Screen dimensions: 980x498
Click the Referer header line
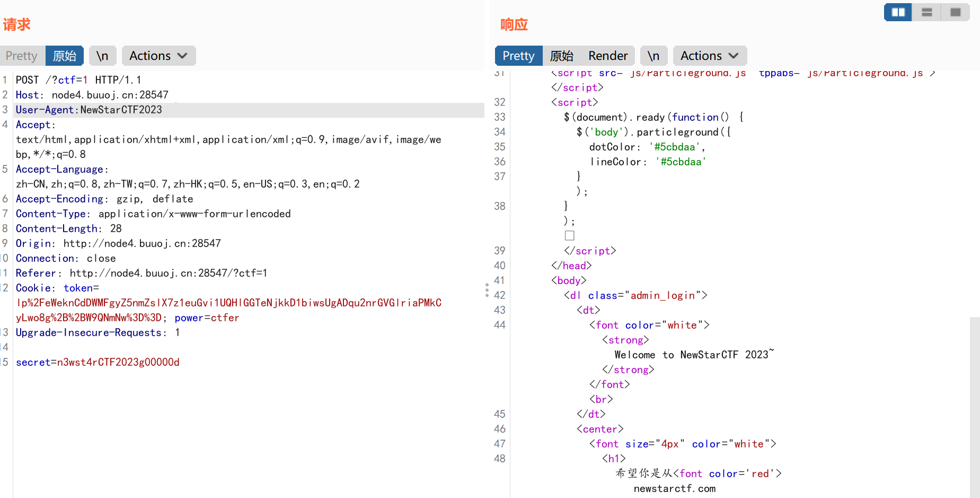[142, 273]
